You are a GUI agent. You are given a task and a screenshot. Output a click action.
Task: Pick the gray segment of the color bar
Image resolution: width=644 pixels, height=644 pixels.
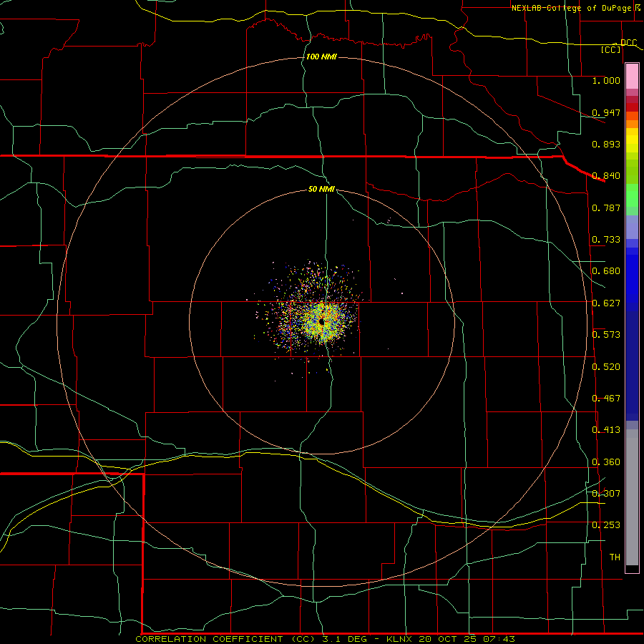tap(632, 497)
